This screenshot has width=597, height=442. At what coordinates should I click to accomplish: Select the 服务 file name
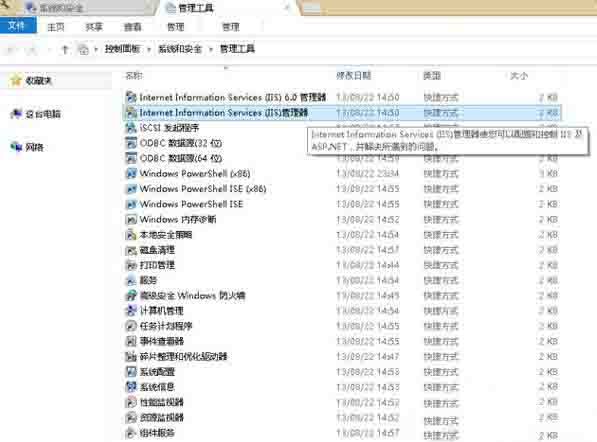click(x=148, y=280)
